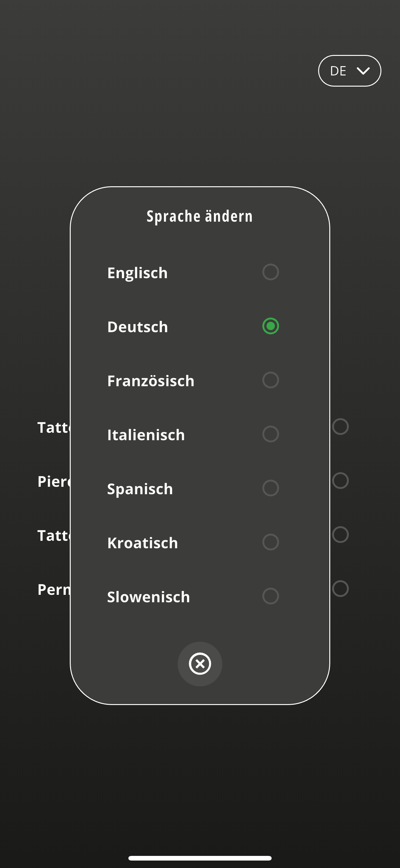400x868 pixels.
Task: Select the Französisch radio button
Action: coord(270,380)
